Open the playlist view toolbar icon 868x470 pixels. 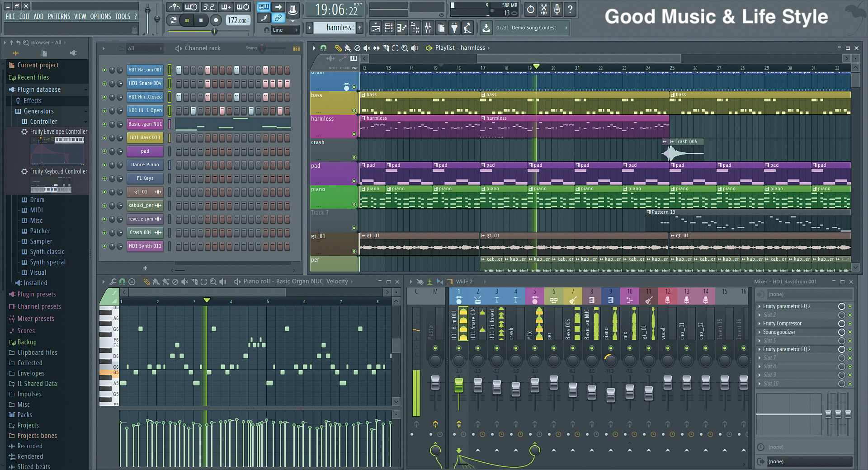[376, 28]
